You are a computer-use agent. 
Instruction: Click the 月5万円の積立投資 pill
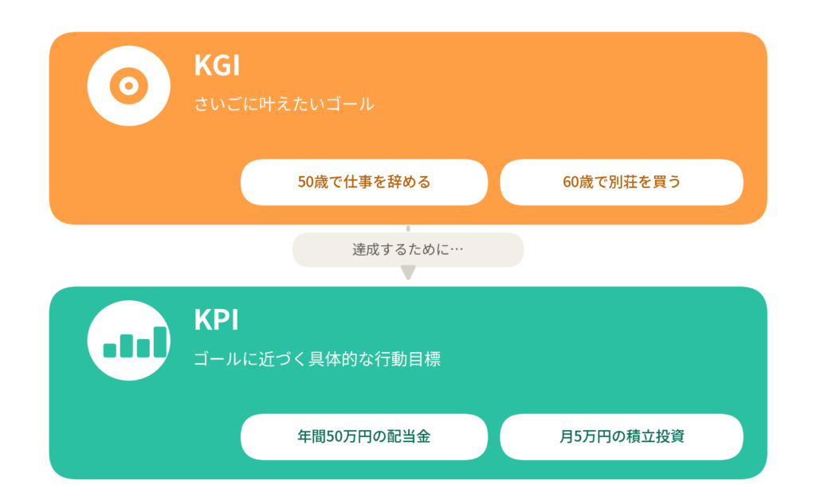[x=622, y=436]
